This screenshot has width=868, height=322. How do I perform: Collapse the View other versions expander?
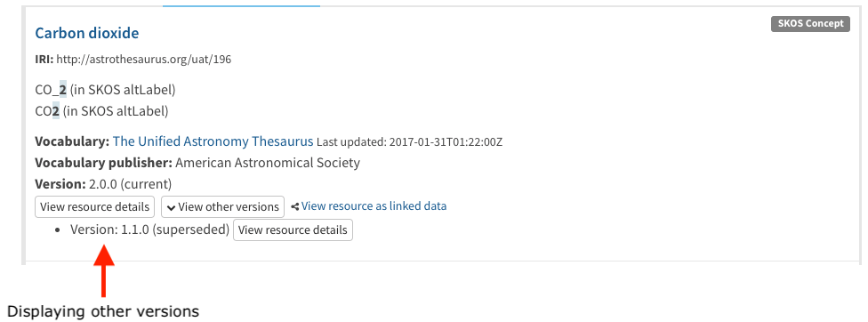pos(222,207)
